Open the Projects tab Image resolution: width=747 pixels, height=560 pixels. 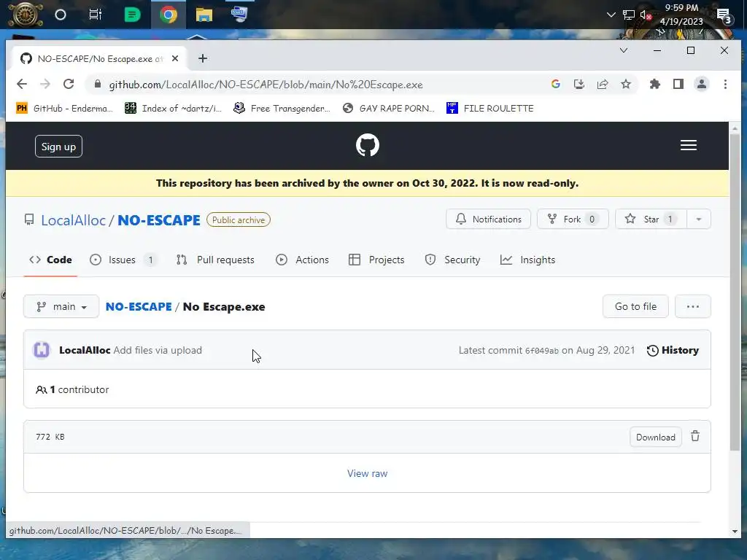(x=376, y=260)
